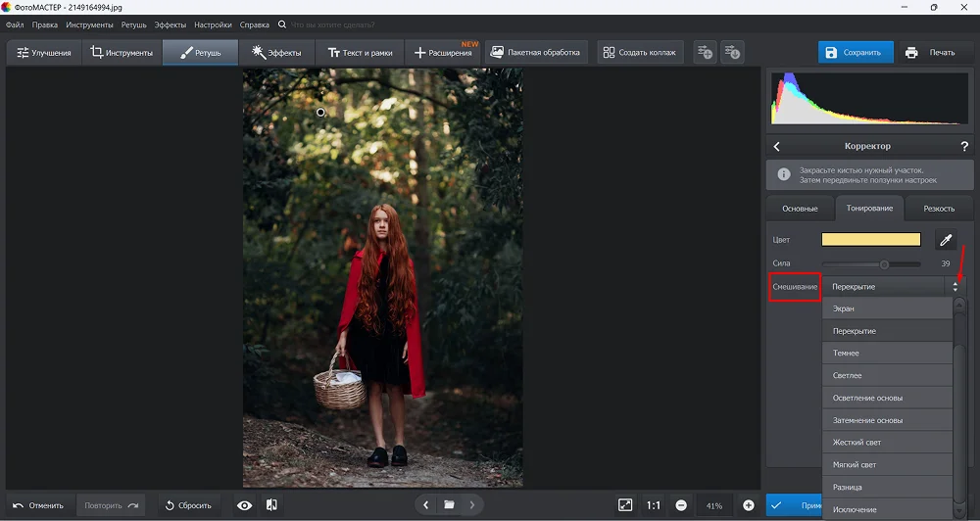
Task: Open the Файл menu
Action: (15, 25)
